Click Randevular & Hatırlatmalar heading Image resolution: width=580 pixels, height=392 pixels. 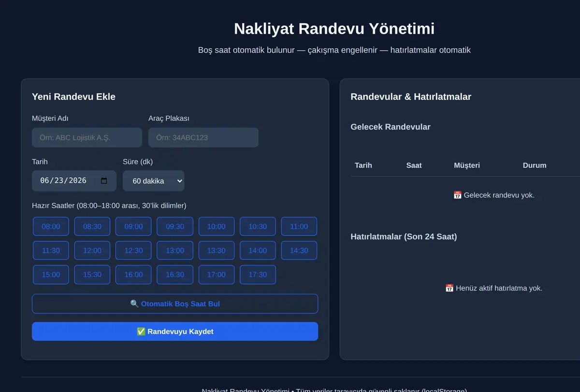click(x=411, y=97)
